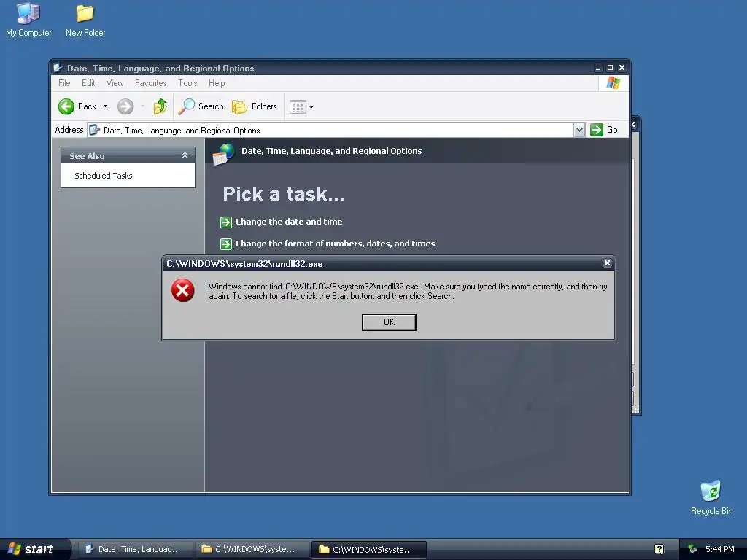Click the background window's arrow button
Viewport: 747px width, 560px height.
click(634, 124)
